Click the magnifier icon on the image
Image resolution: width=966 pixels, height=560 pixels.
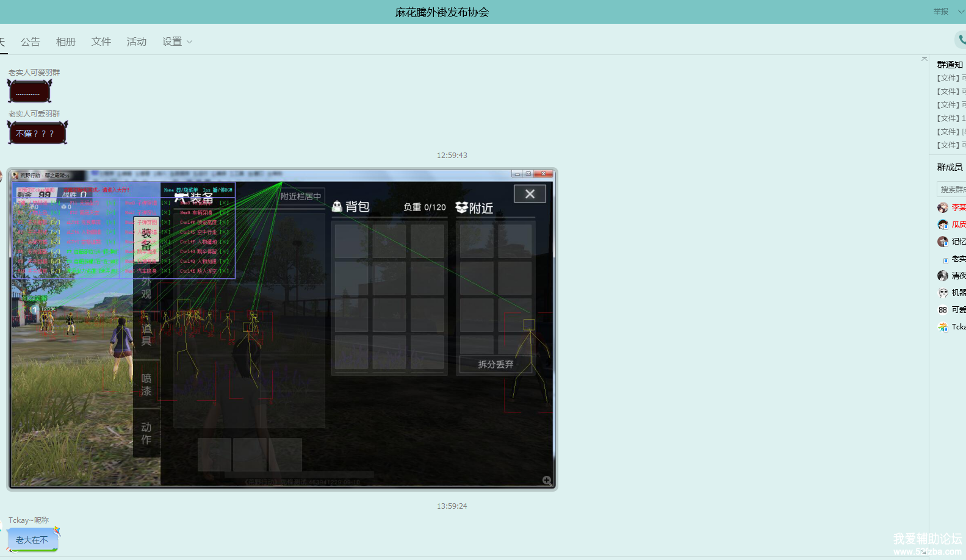coord(547,481)
